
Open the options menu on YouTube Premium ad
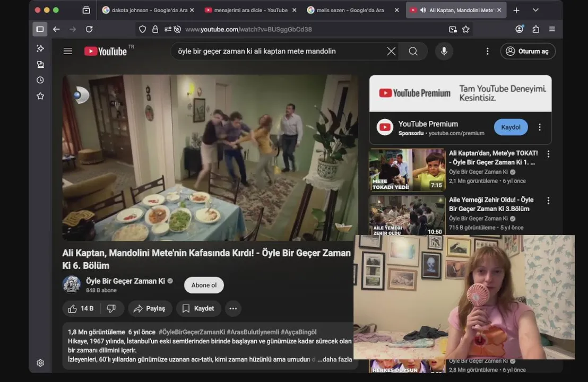click(x=539, y=127)
